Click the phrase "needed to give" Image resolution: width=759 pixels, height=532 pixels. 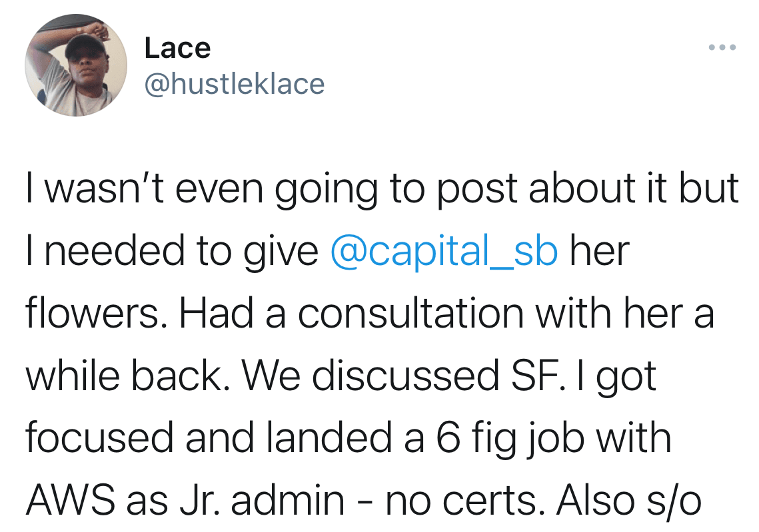[181, 251]
